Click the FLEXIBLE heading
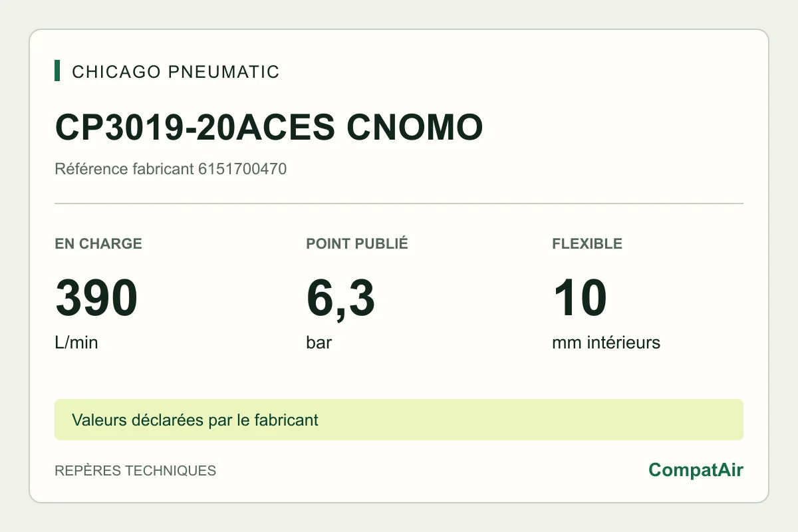This screenshot has width=798, height=532. point(587,243)
